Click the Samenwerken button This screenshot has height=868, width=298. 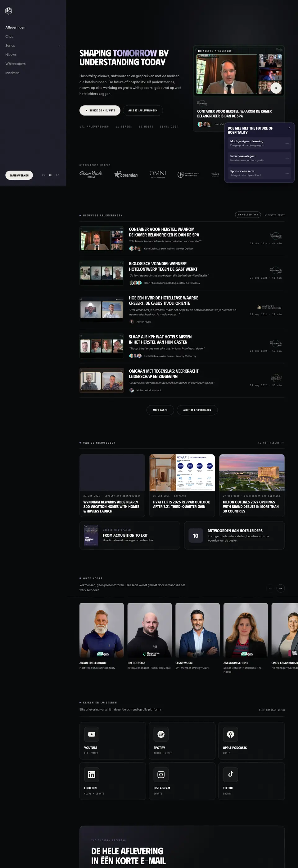(19, 175)
